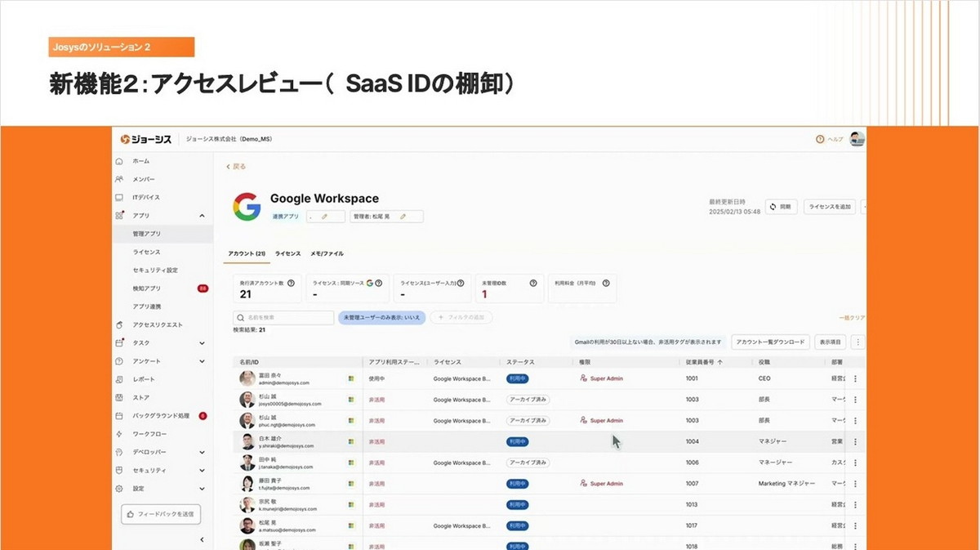Click the ライセンスを追加 button

(x=830, y=208)
